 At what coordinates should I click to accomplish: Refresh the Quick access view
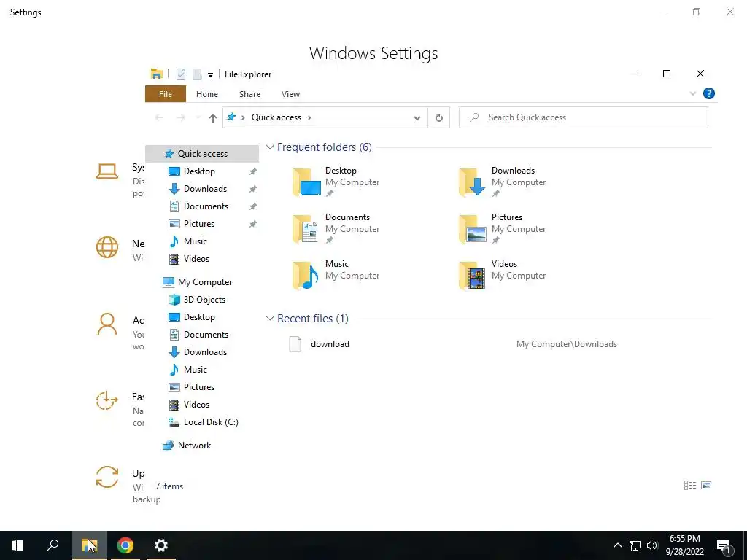click(x=438, y=117)
